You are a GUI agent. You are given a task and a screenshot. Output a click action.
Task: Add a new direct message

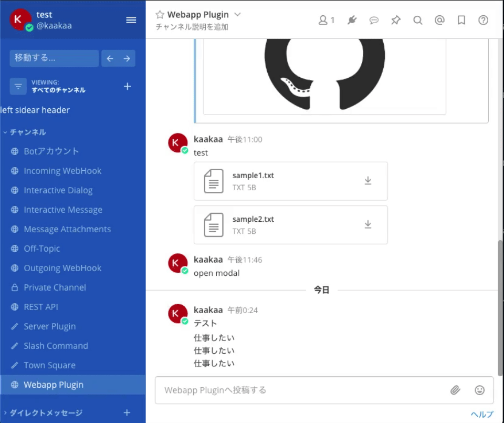click(127, 412)
